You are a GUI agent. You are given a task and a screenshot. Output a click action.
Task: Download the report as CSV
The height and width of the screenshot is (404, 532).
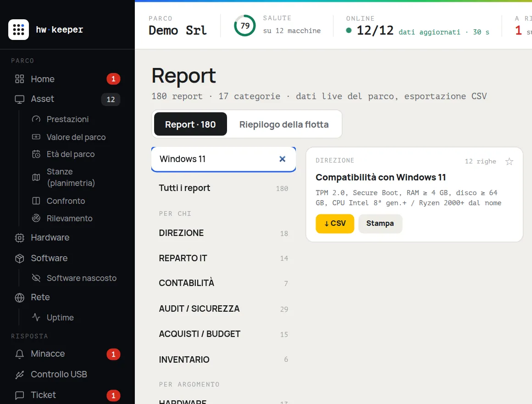[x=335, y=224]
